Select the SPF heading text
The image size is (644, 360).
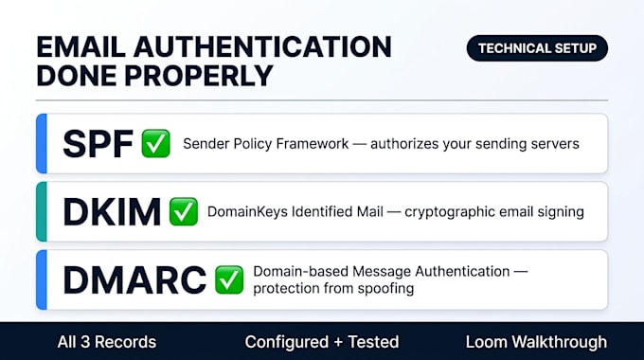98,144
